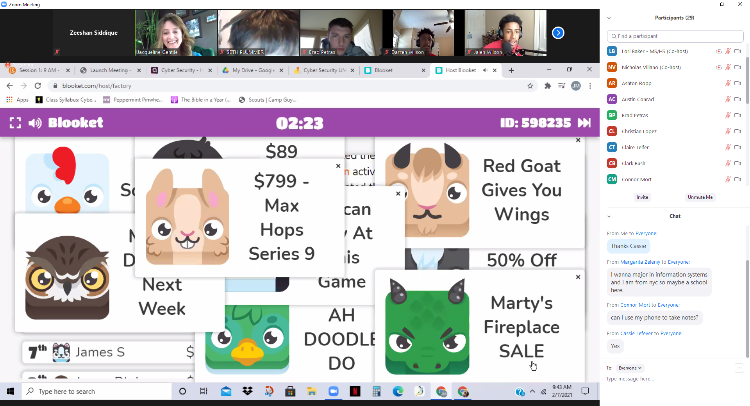This screenshot has width=750, height=406.
Task: Collapse the Zoom Chat panel
Action: (x=609, y=216)
